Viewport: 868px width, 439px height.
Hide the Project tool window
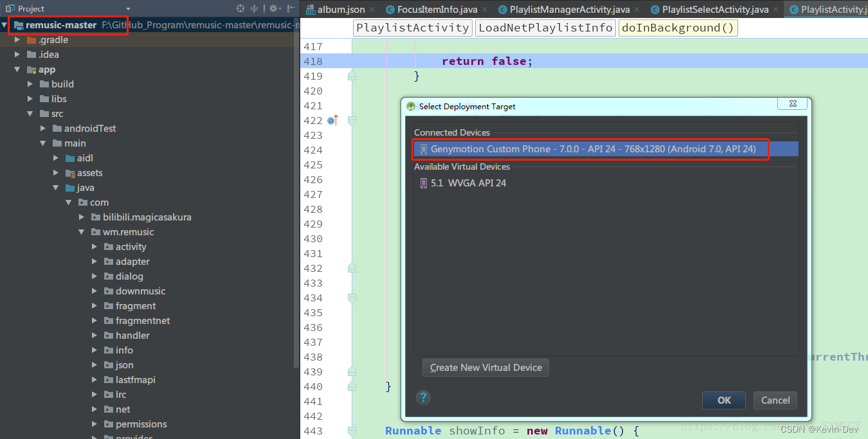pyautogui.click(x=290, y=8)
